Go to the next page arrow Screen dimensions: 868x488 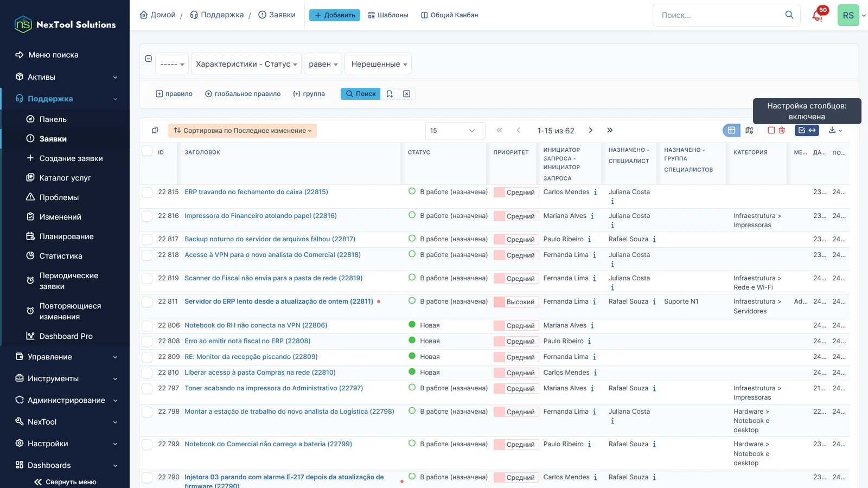point(591,130)
